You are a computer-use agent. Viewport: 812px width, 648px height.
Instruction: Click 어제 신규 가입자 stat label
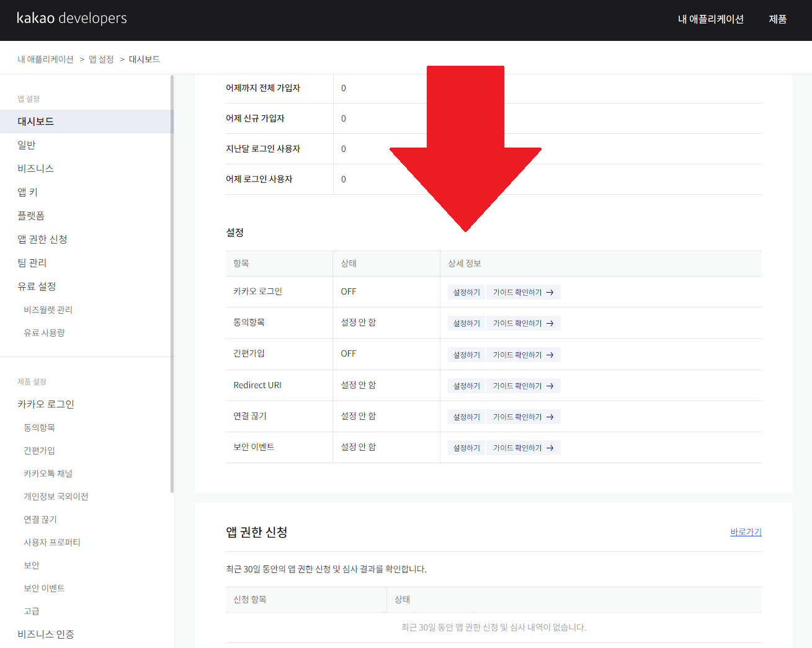pyautogui.click(x=255, y=118)
